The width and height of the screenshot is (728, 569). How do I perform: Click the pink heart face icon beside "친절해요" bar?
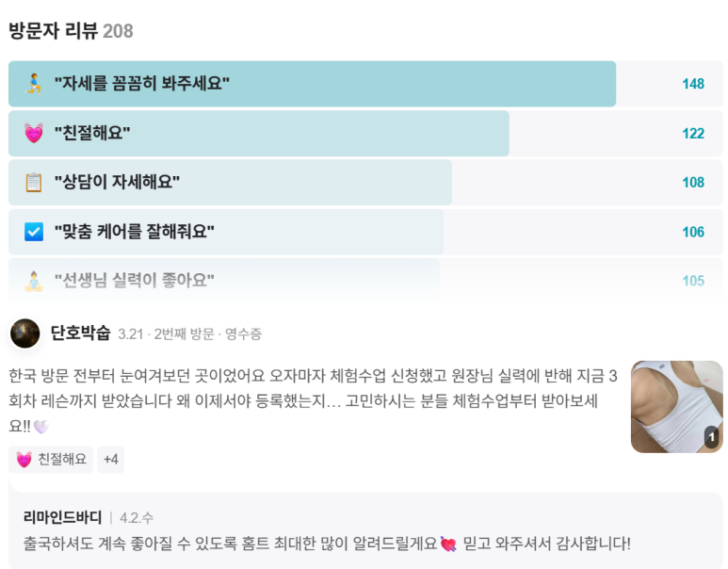34,134
